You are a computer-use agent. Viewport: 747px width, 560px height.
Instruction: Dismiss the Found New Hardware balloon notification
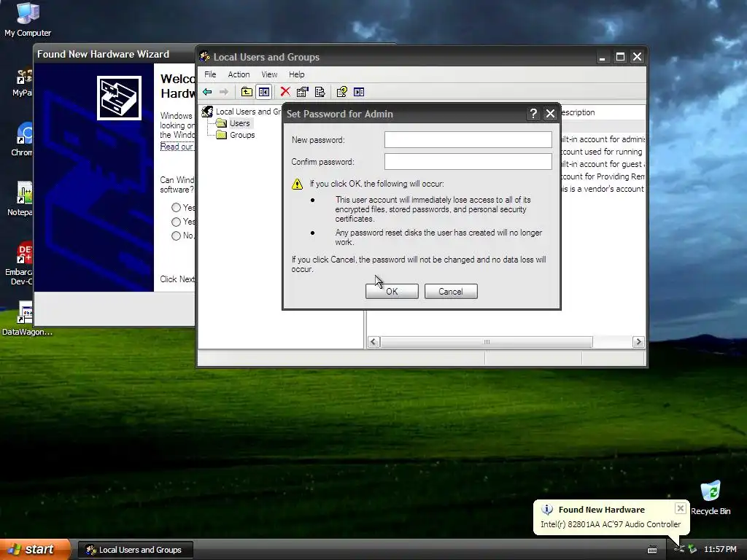click(681, 508)
